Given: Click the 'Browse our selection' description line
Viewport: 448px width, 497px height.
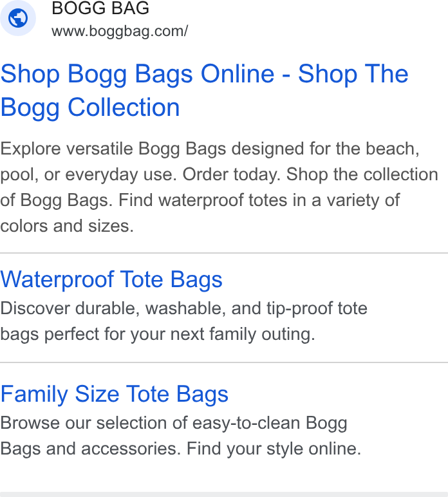Looking at the screenshot, I should 174,423.
